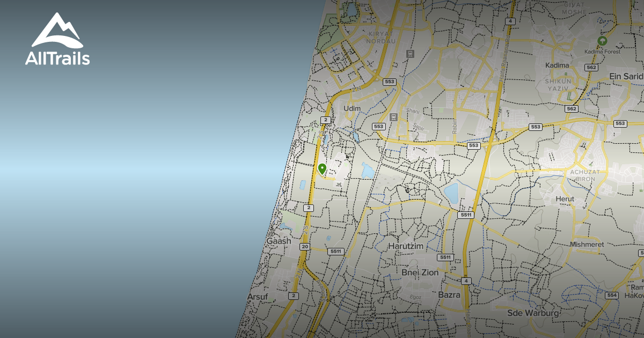Open the Harutzim place label

[405, 246]
